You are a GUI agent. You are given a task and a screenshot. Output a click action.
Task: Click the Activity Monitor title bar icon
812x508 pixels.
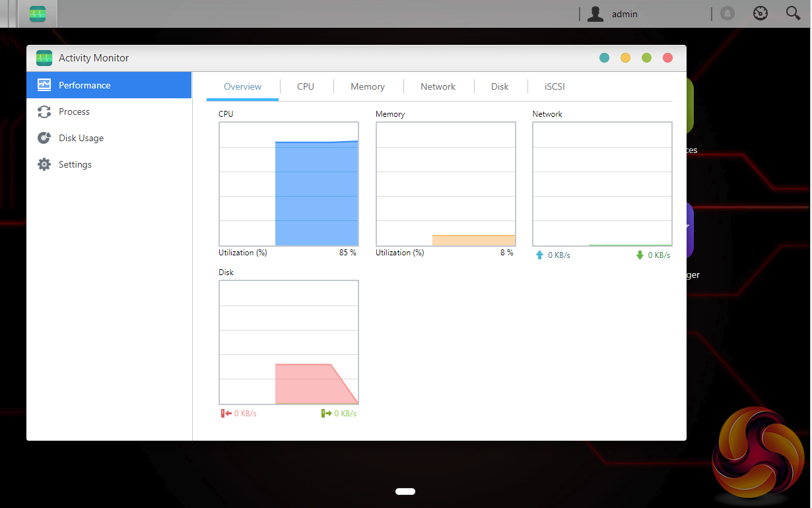pos(44,58)
